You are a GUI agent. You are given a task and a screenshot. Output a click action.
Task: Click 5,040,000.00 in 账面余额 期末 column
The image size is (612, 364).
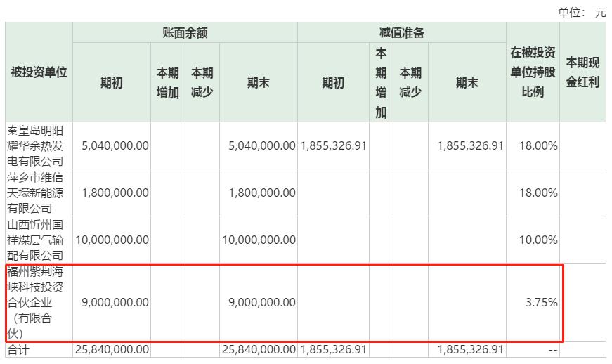tap(262, 145)
